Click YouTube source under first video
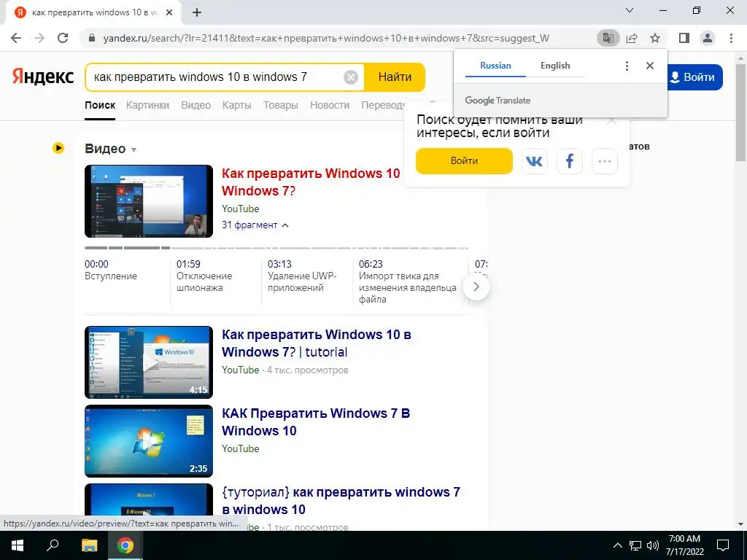This screenshot has width=747, height=560. tap(241, 209)
